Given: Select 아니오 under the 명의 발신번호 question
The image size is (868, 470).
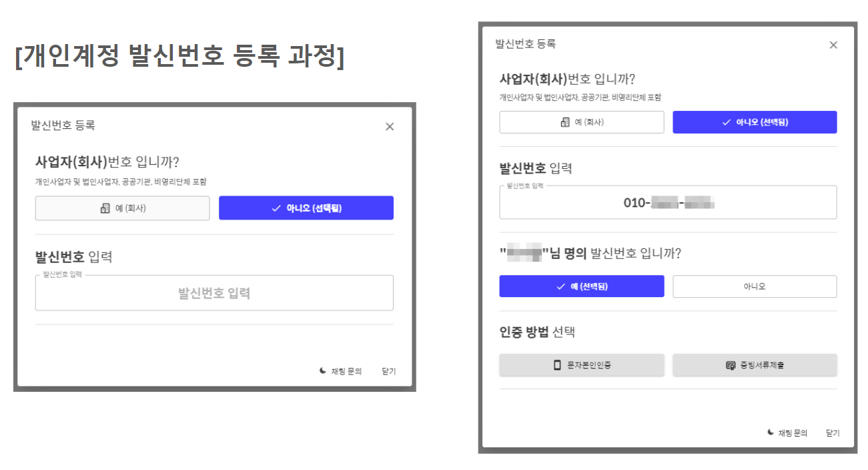Looking at the screenshot, I should click(x=755, y=286).
